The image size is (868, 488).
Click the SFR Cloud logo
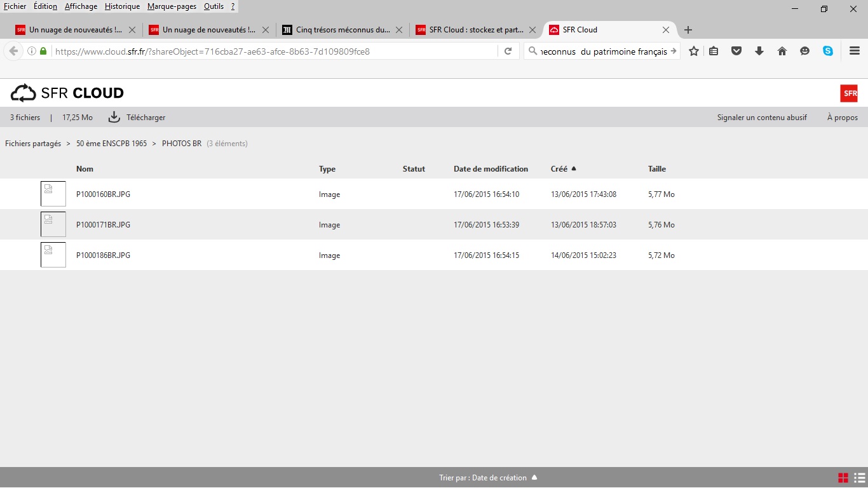pyautogui.click(x=67, y=93)
